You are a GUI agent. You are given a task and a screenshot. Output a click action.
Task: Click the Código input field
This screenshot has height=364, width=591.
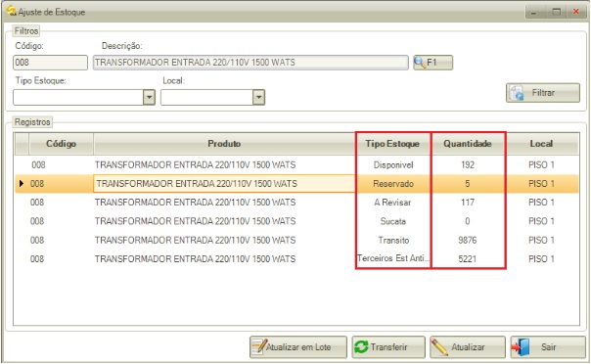(50, 63)
